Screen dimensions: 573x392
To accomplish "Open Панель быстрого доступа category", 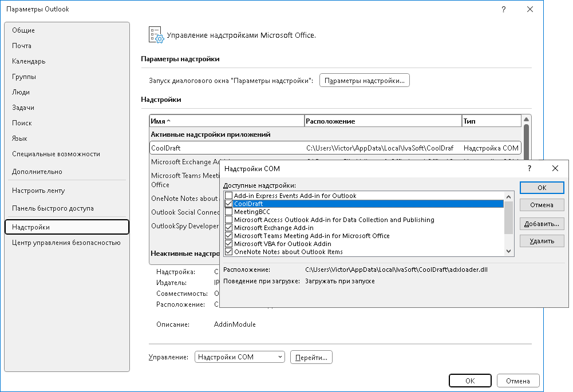I will (67, 208).
